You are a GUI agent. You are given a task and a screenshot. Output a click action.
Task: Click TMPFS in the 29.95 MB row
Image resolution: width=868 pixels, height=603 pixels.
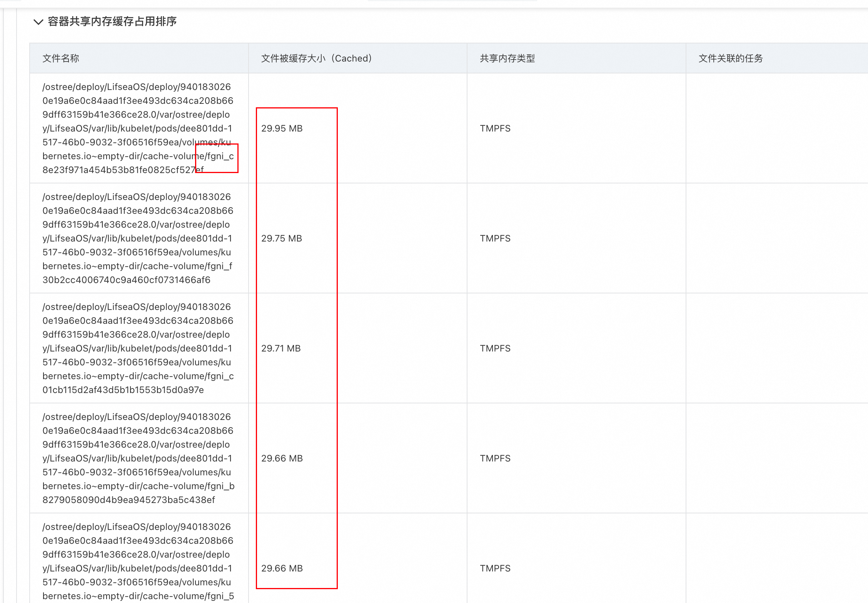point(495,128)
